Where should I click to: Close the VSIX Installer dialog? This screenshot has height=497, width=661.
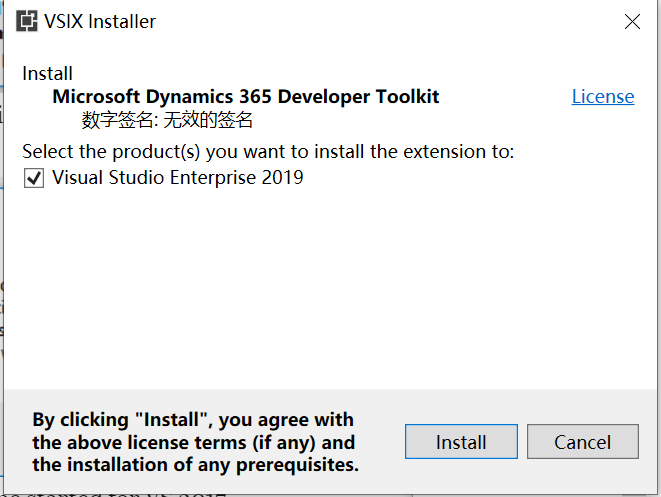tap(632, 21)
